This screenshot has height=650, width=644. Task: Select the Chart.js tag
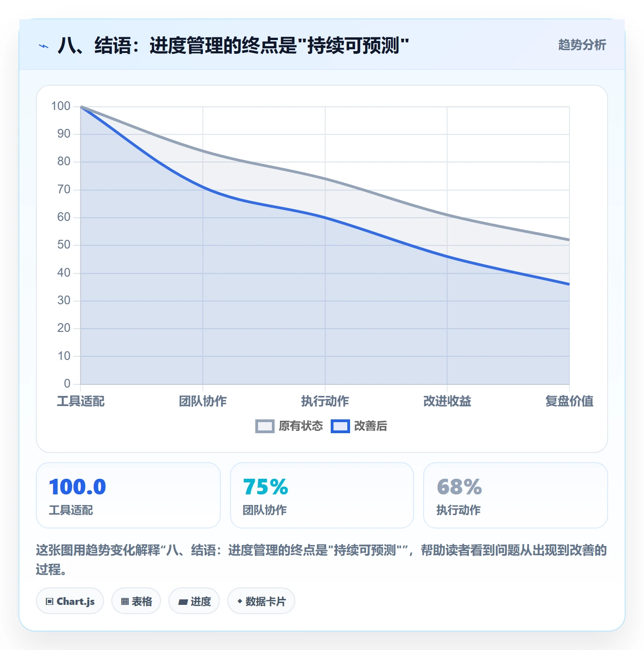coord(70,601)
